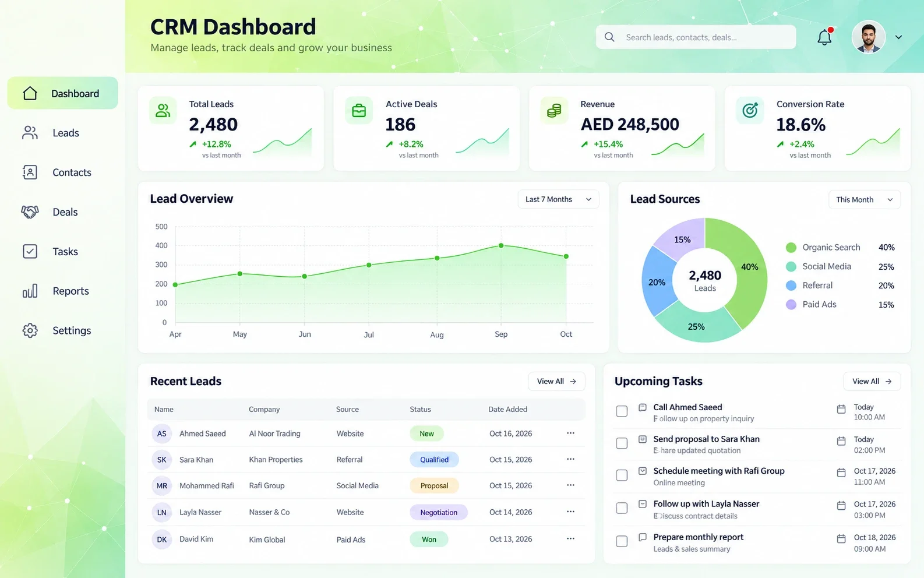Open the This Month dropdown

pos(865,200)
